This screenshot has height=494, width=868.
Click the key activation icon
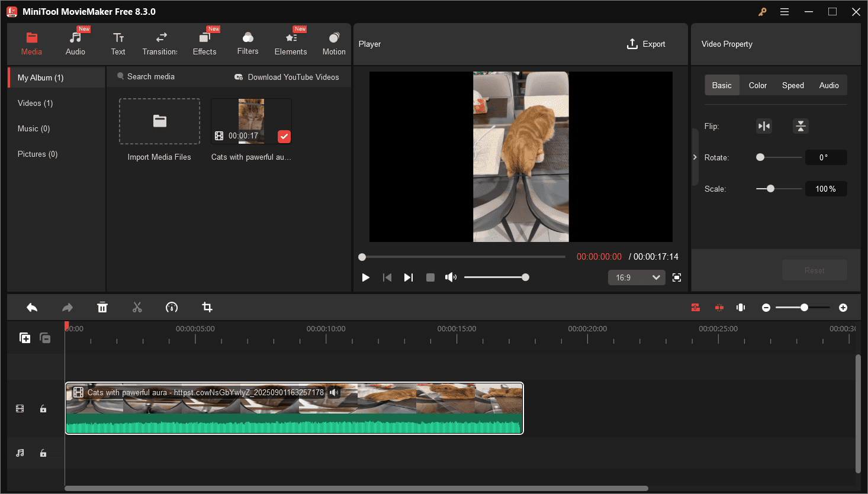[x=763, y=12]
